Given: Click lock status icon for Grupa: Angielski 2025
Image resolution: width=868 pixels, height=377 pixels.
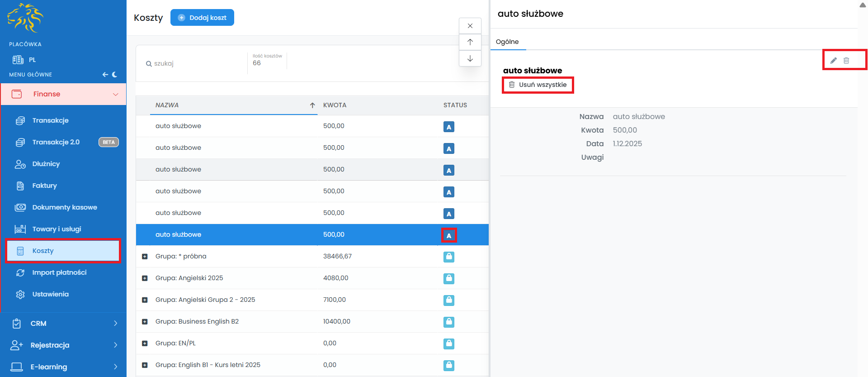Looking at the screenshot, I should [x=449, y=278].
